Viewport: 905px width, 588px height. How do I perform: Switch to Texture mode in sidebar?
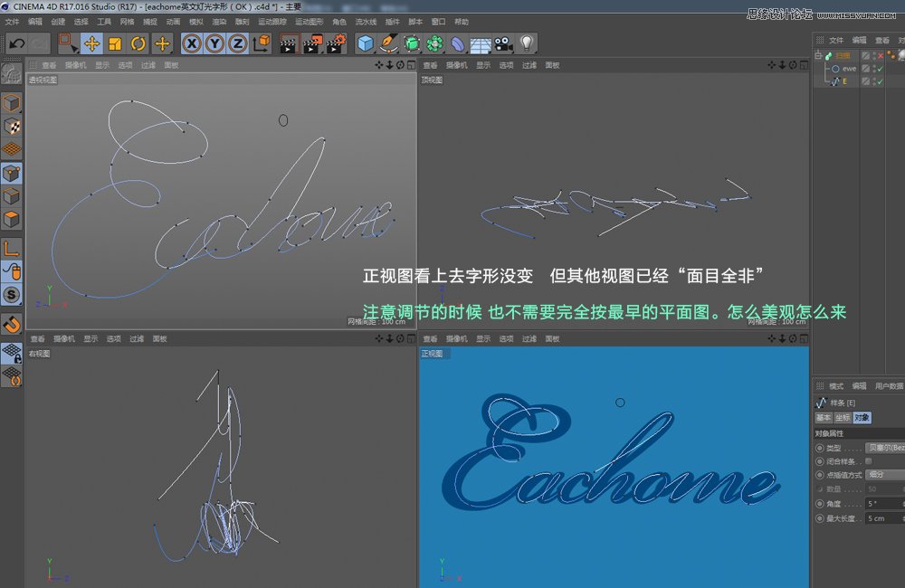click(12, 127)
